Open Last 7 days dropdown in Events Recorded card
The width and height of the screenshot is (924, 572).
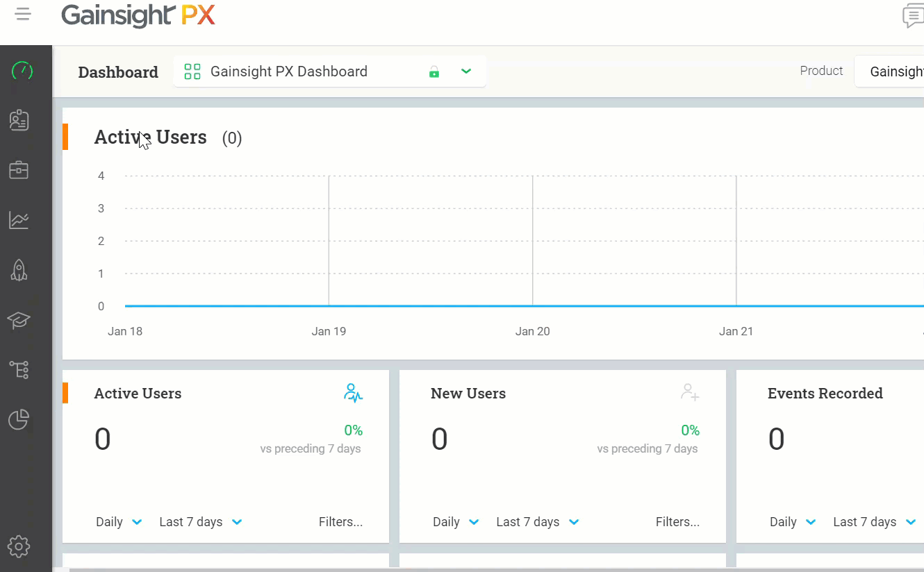[x=875, y=522]
